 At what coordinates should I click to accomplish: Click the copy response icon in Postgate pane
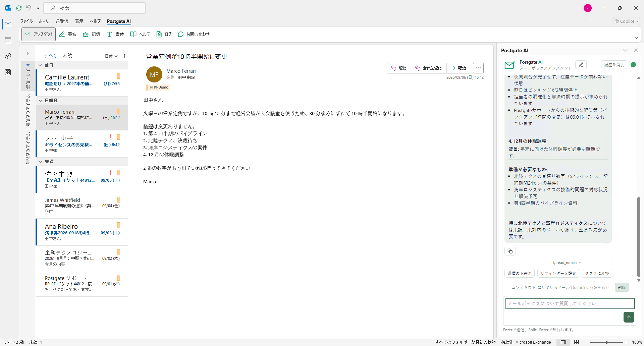510,251
